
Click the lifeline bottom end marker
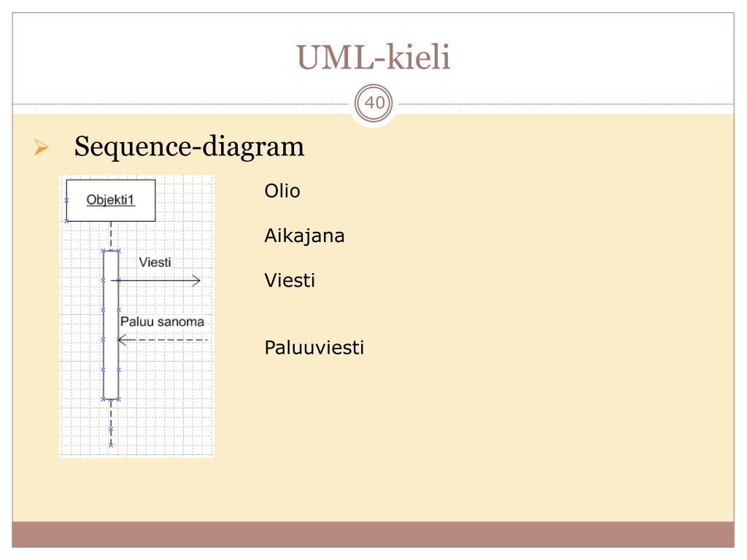click(x=111, y=446)
